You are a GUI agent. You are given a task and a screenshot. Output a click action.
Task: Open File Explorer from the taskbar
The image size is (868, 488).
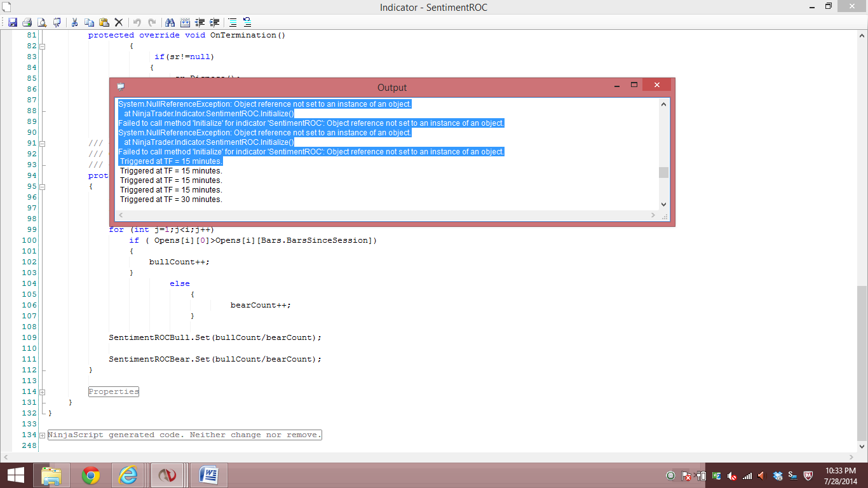pyautogui.click(x=51, y=475)
